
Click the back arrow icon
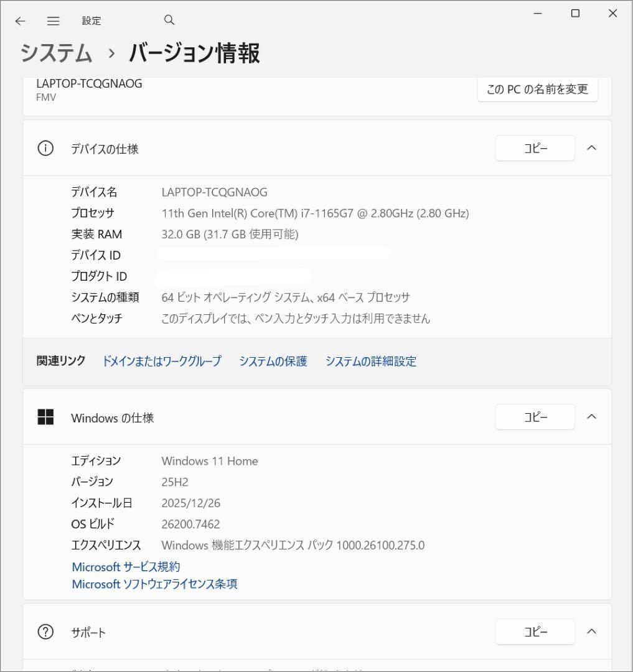click(20, 21)
